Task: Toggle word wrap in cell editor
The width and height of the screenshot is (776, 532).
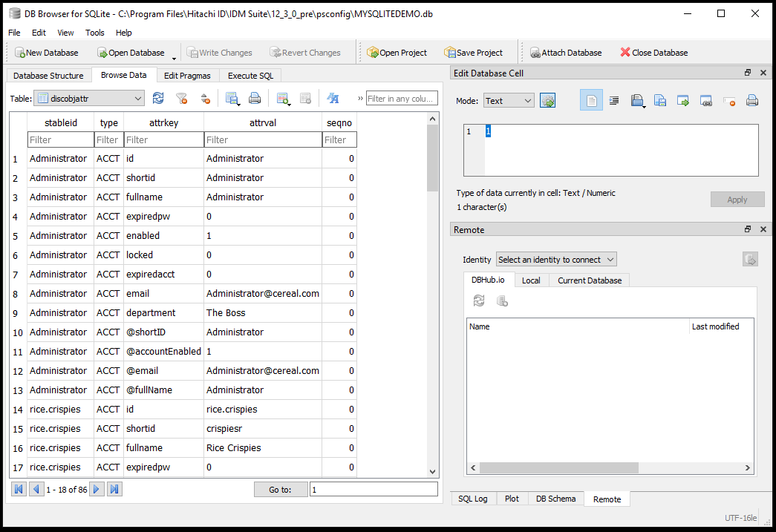Action: coord(591,101)
